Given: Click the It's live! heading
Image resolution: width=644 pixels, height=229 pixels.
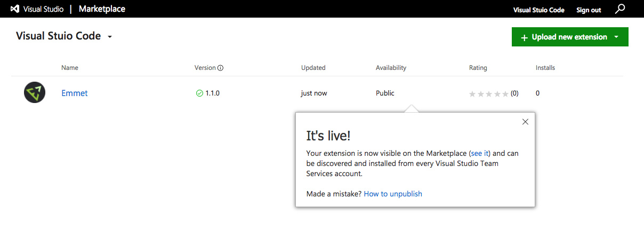Looking at the screenshot, I should 328,136.
